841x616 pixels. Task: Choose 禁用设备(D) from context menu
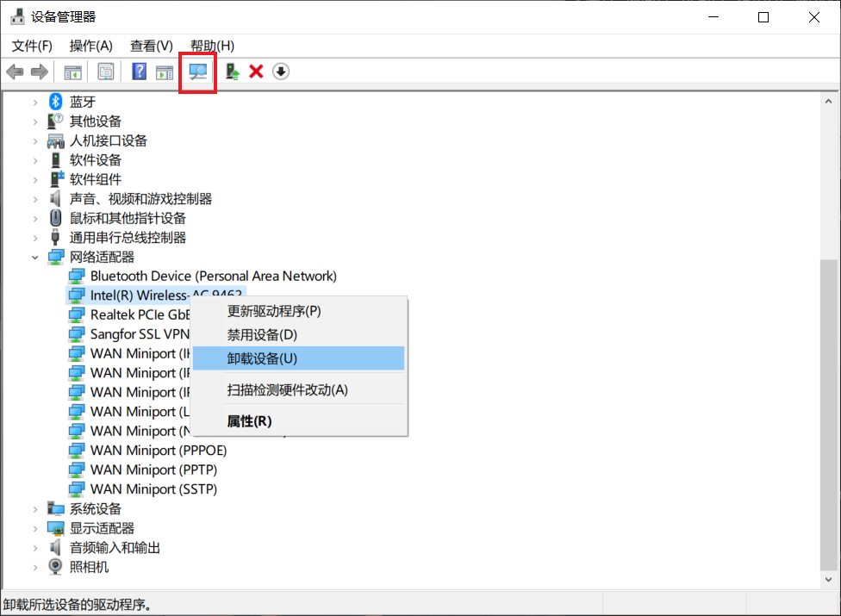(x=298, y=335)
